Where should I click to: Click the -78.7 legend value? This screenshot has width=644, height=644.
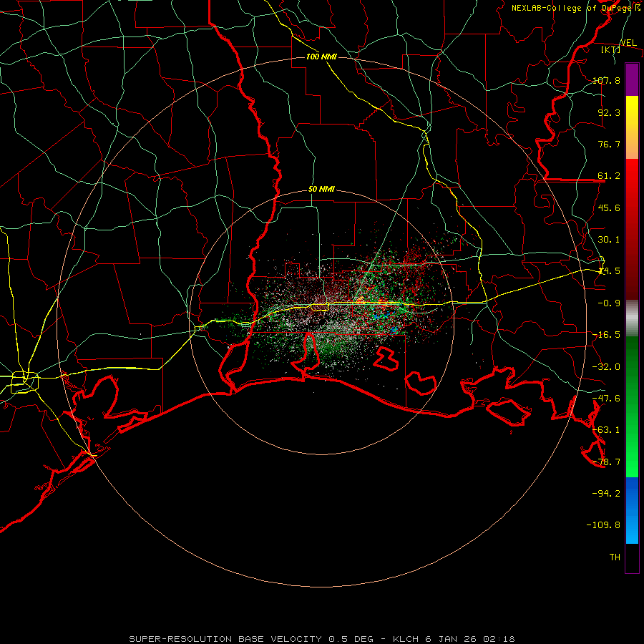point(606,462)
